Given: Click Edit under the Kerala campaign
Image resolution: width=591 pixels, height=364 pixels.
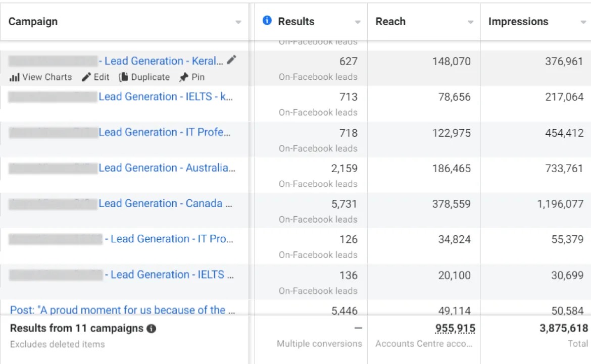Looking at the screenshot, I should 95,77.
